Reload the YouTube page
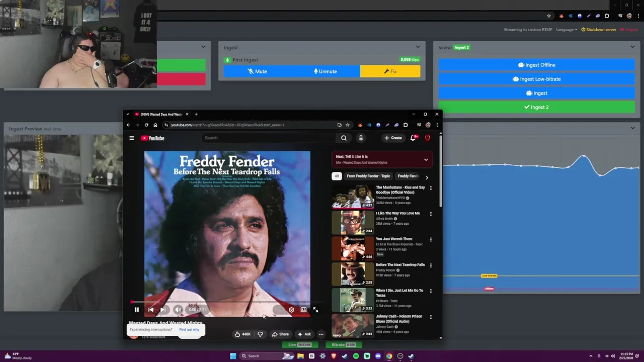The height and width of the screenshot is (362, 644). click(146, 125)
